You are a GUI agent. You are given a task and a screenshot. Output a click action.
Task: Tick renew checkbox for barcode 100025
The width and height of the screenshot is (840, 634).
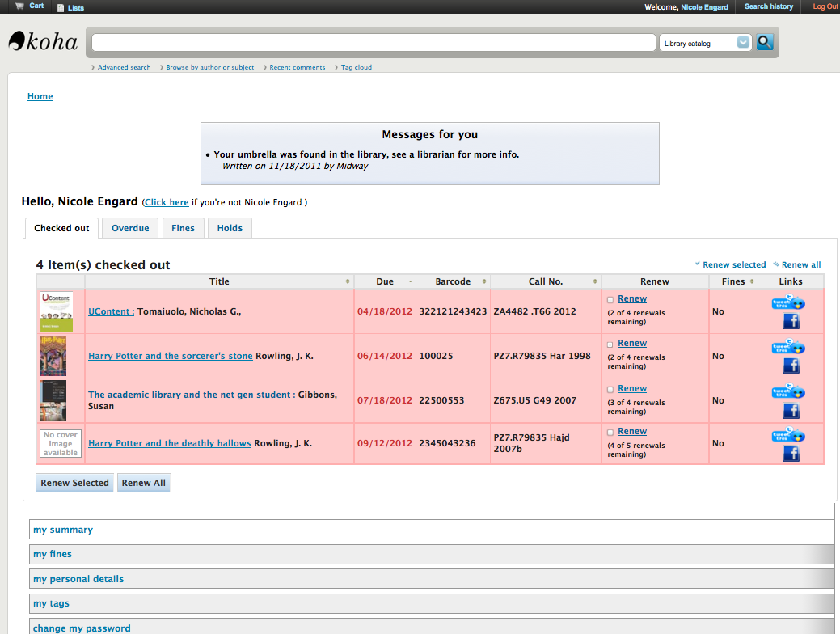point(610,344)
